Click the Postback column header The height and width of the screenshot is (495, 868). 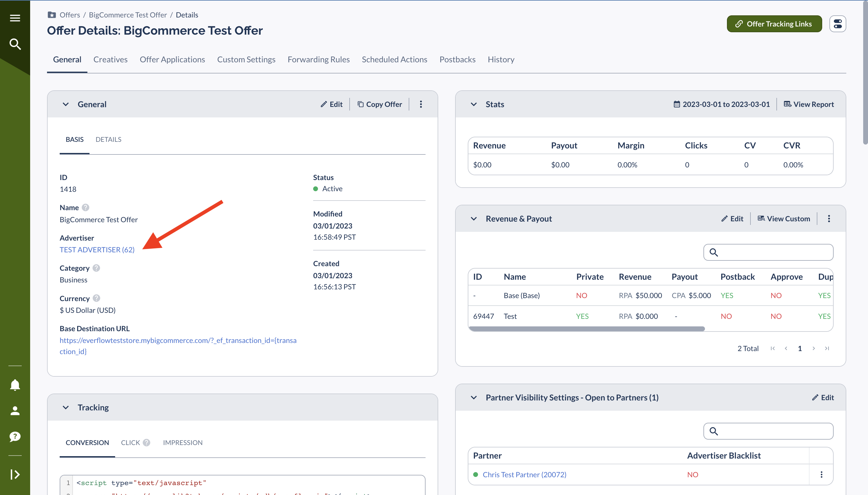point(738,277)
